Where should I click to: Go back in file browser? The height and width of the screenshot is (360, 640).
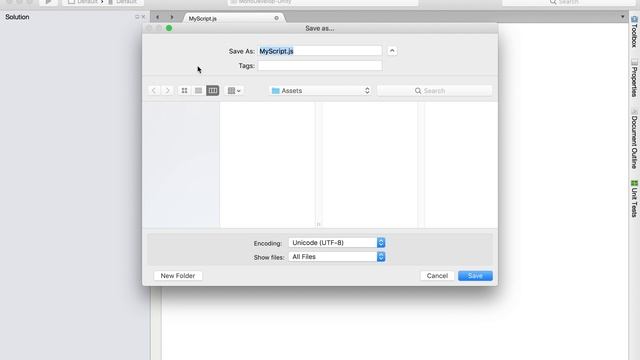(153, 91)
